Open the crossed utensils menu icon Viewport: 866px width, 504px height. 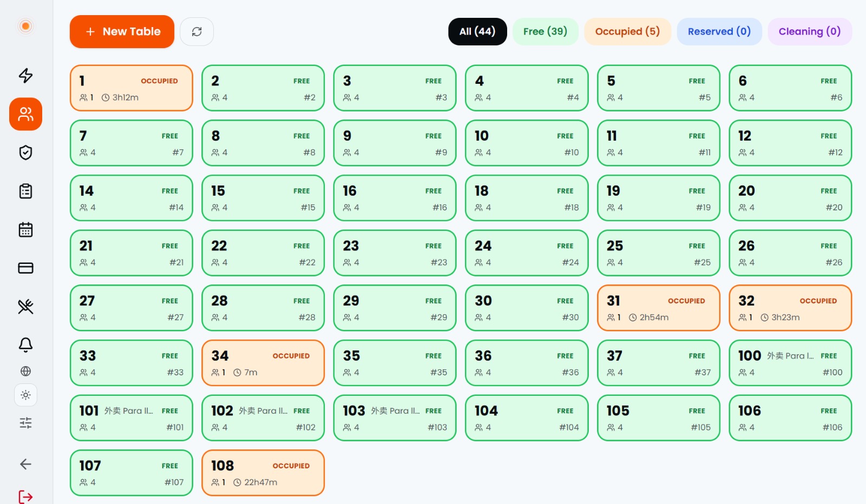25,307
